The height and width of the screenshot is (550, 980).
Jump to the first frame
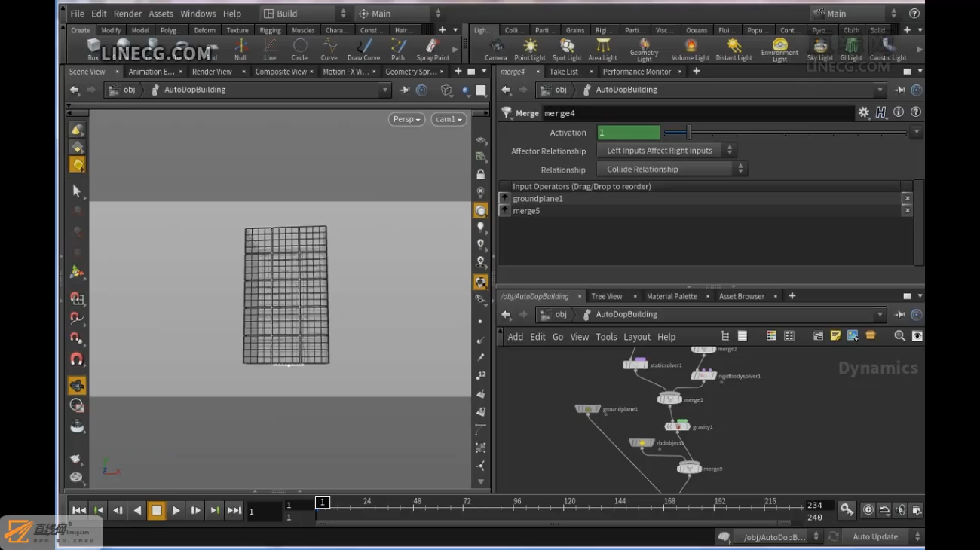(x=78, y=510)
